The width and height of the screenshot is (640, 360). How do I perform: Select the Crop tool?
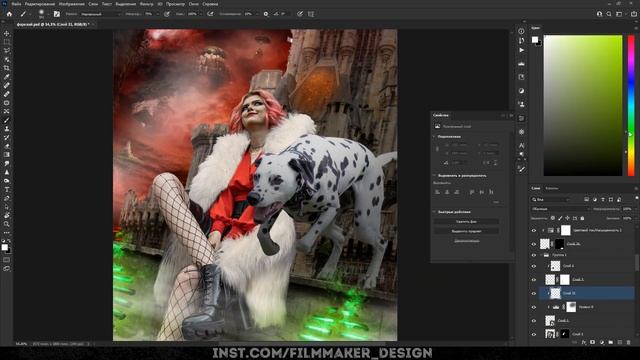point(7,68)
